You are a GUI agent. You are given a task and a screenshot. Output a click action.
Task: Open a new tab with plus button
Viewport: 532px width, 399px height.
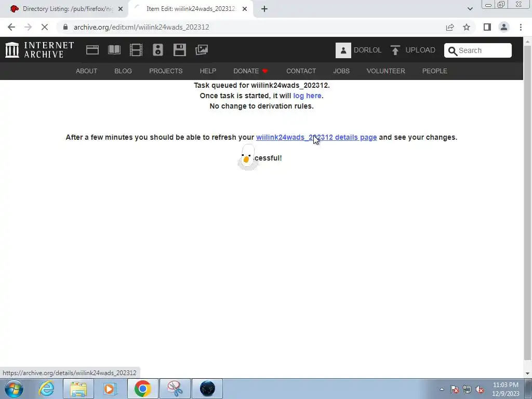(264, 9)
